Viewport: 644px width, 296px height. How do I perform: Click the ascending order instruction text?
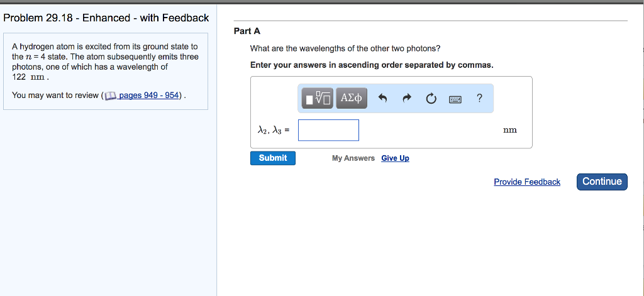click(372, 65)
